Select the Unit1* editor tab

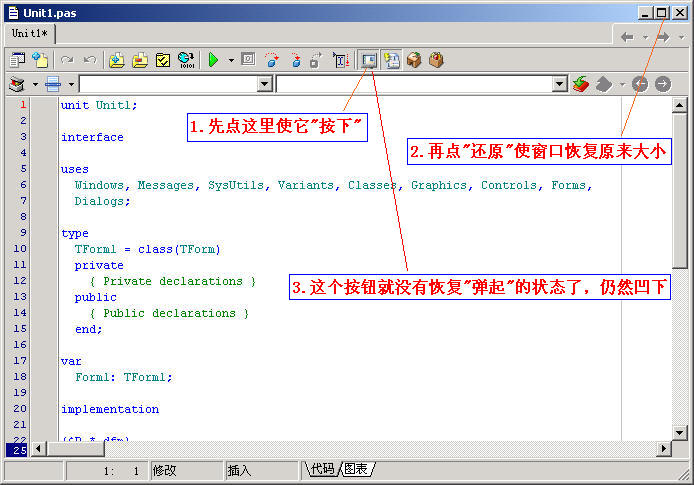(x=29, y=33)
